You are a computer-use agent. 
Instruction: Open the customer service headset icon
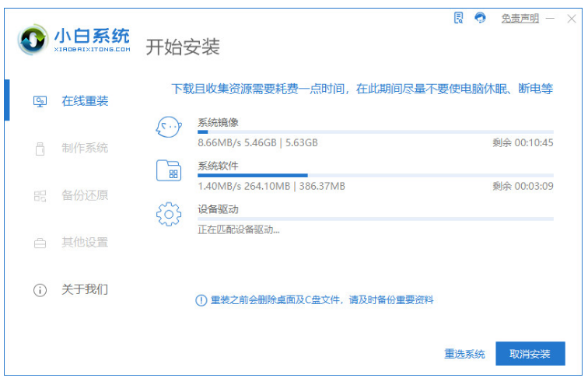tap(480, 18)
